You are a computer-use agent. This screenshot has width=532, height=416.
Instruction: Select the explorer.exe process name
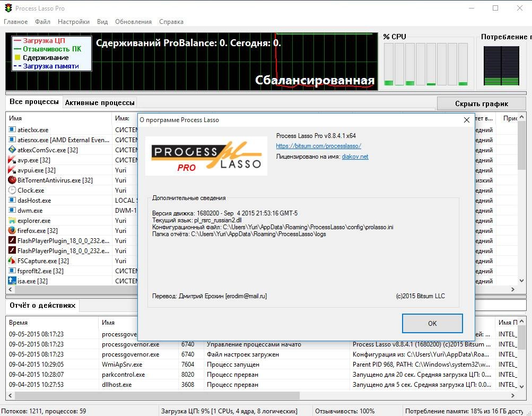tap(34, 221)
